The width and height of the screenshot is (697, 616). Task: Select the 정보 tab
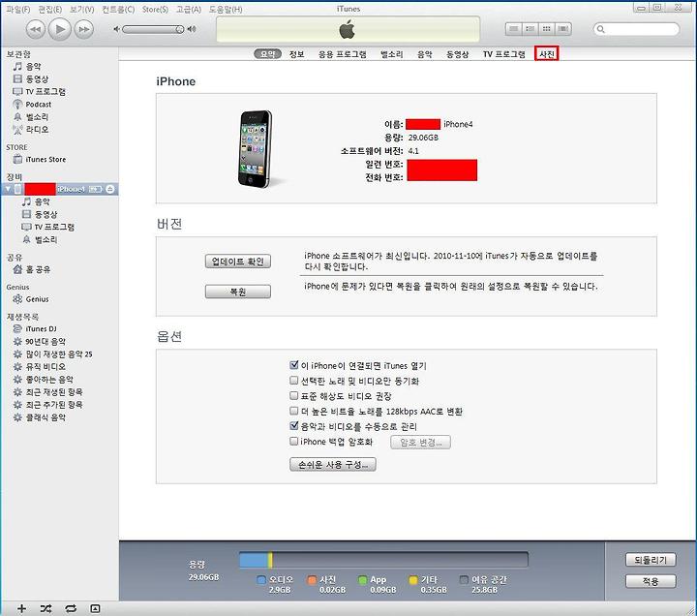pyautogui.click(x=296, y=54)
